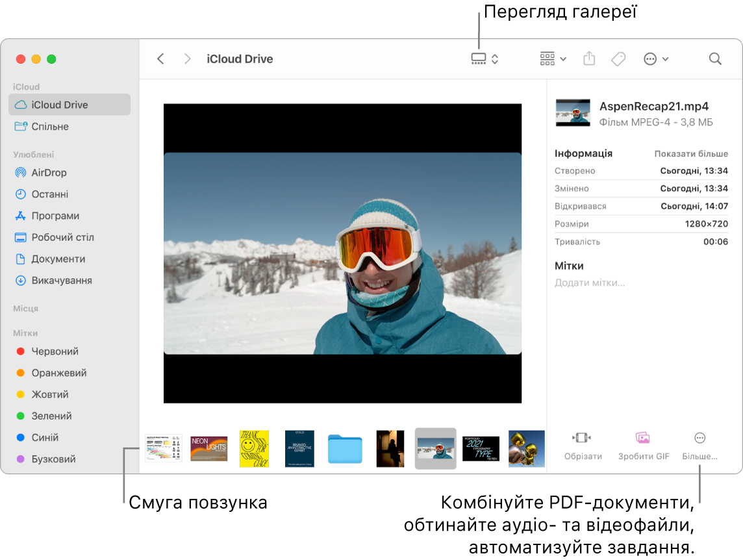Open the grouping options dropdown chevron
This screenshot has width=743, height=560.
562,58
